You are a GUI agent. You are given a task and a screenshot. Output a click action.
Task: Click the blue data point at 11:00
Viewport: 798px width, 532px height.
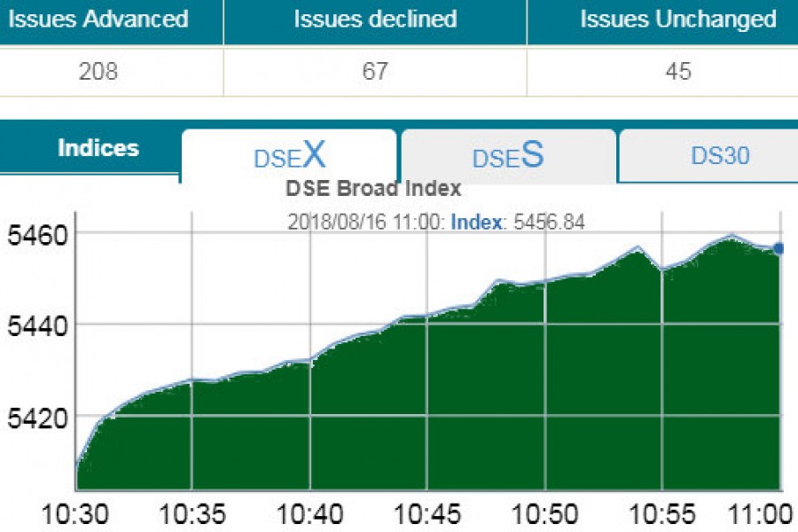[778, 249]
